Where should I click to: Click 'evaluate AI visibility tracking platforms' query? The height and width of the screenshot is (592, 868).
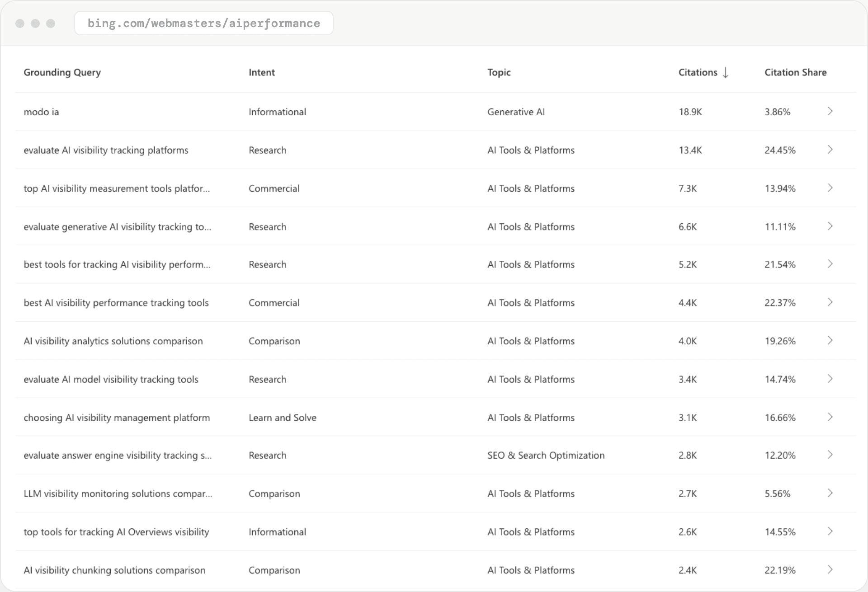pos(106,150)
